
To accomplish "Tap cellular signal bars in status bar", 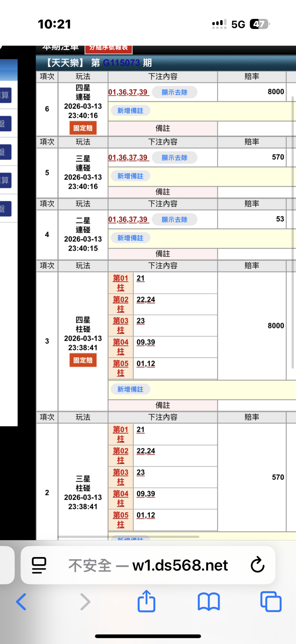I will click(219, 24).
